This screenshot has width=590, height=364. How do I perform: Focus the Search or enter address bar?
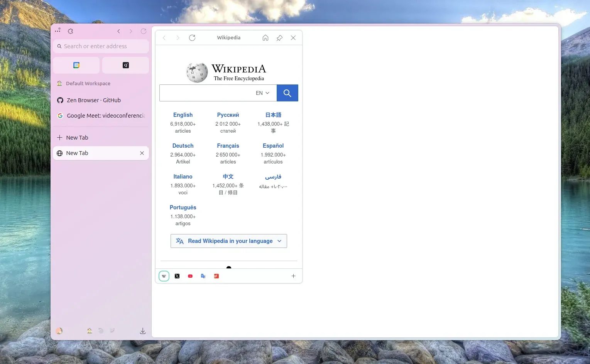click(101, 46)
